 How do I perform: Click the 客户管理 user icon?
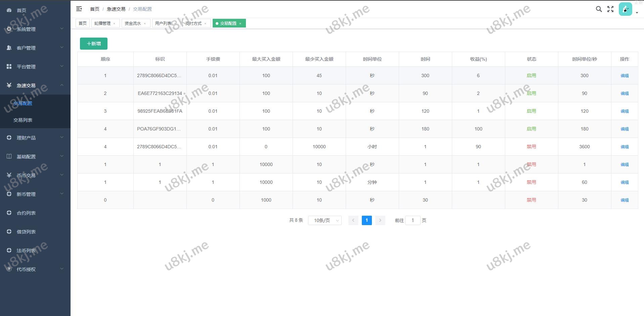pyautogui.click(x=9, y=48)
